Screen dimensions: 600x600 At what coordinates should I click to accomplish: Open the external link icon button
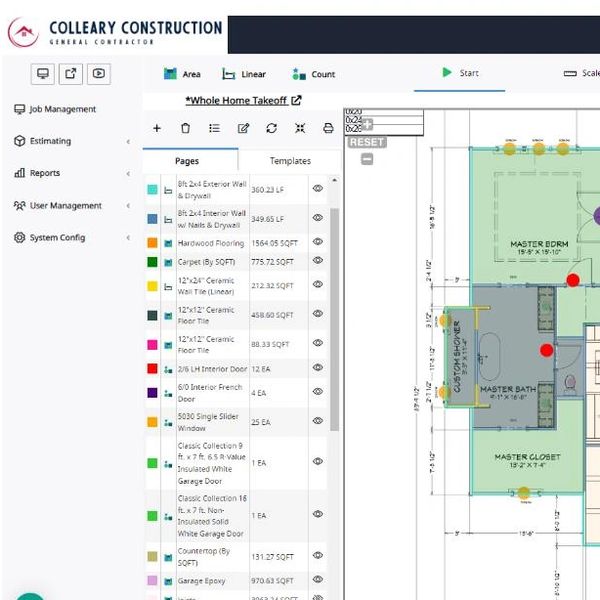71,73
